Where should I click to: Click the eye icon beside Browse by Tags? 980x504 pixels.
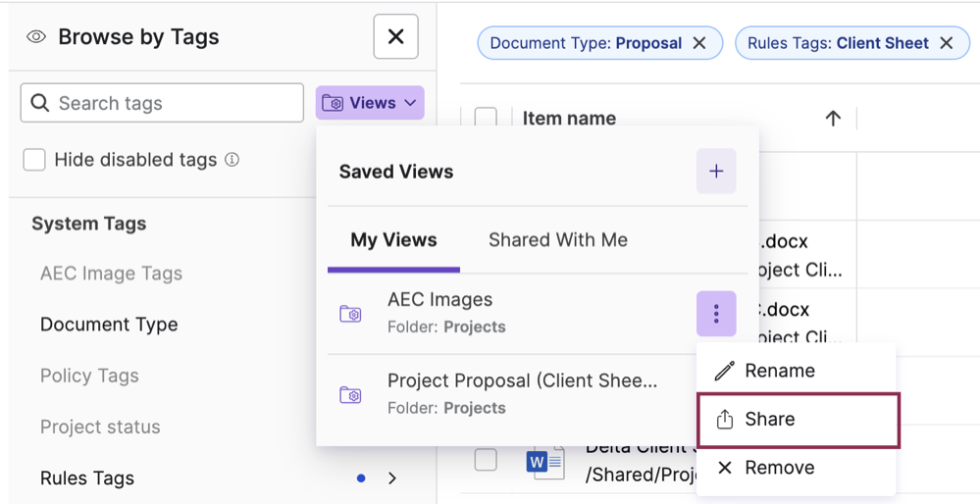point(36,37)
